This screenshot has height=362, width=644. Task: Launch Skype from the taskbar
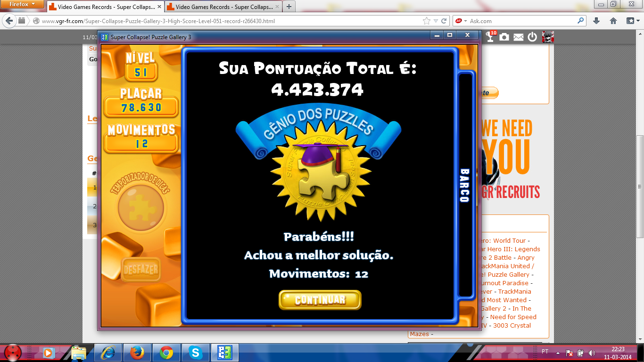click(x=195, y=352)
